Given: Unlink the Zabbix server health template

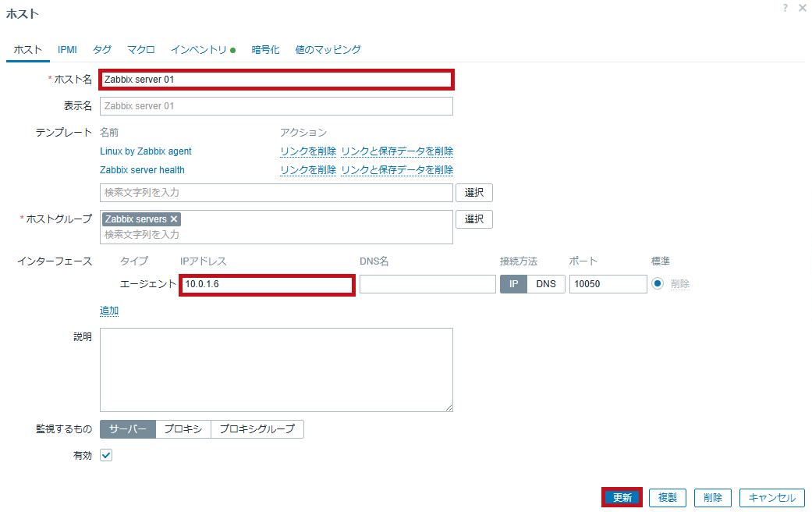Looking at the screenshot, I should point(308,170).
